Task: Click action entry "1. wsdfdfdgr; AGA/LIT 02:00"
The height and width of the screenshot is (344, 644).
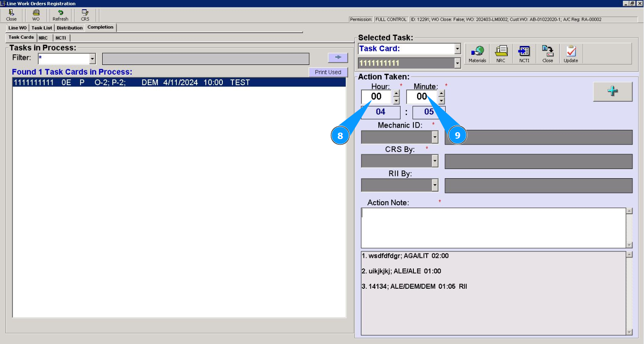Action: (x=405, y=256)
